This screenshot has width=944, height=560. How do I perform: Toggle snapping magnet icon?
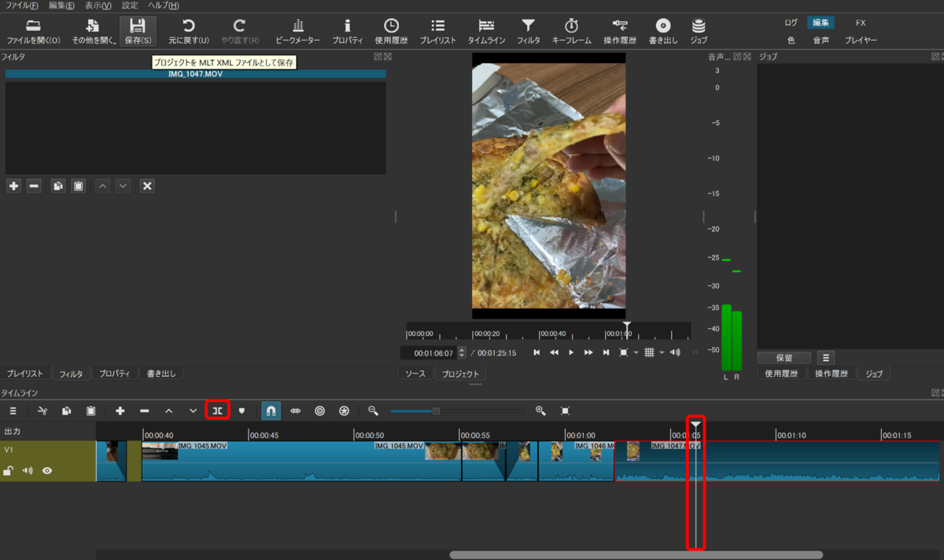coord(271,411)
